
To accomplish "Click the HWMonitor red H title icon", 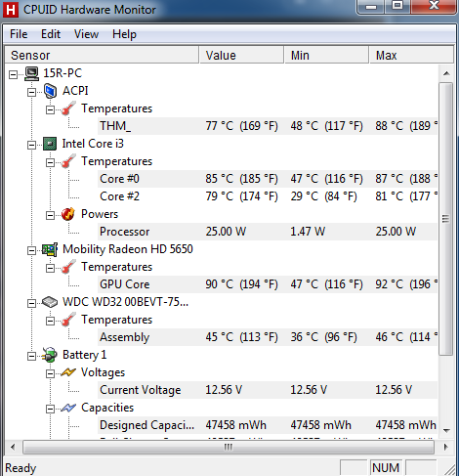I will point(11,10).
